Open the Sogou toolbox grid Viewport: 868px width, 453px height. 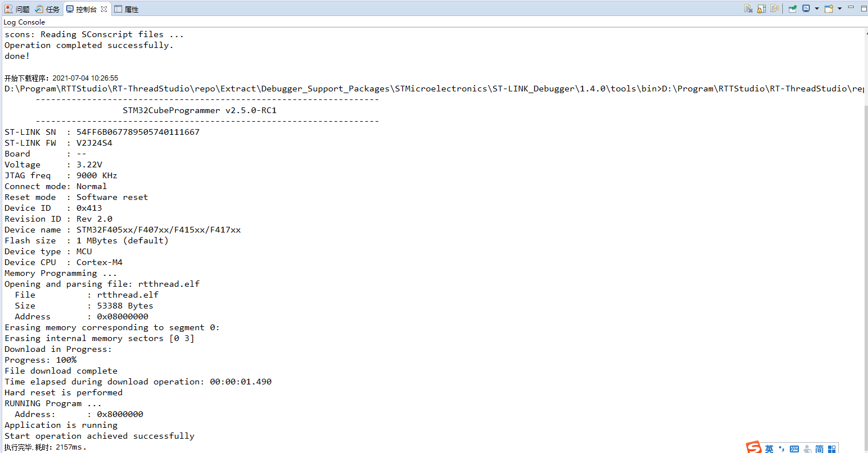tap(832, 449)
